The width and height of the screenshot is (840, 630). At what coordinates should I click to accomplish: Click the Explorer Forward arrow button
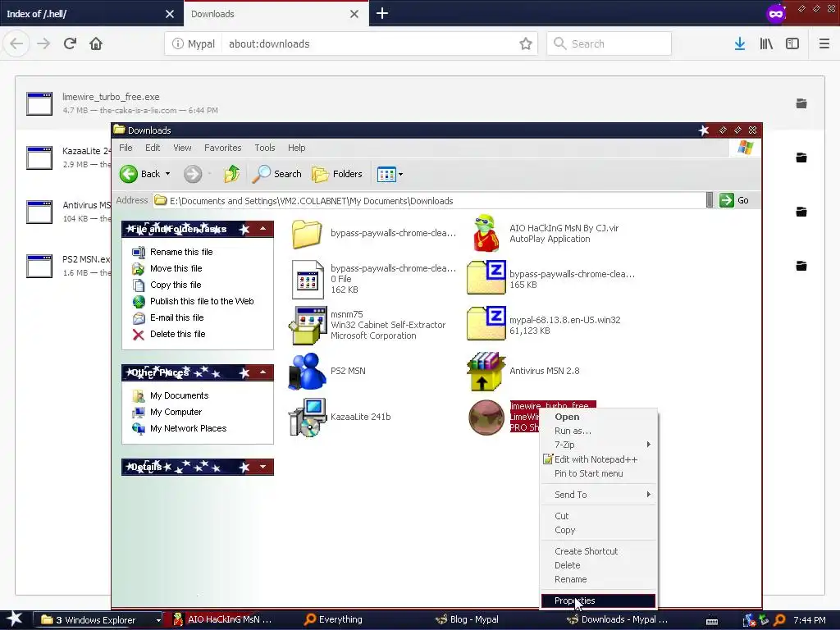[193, 174]
